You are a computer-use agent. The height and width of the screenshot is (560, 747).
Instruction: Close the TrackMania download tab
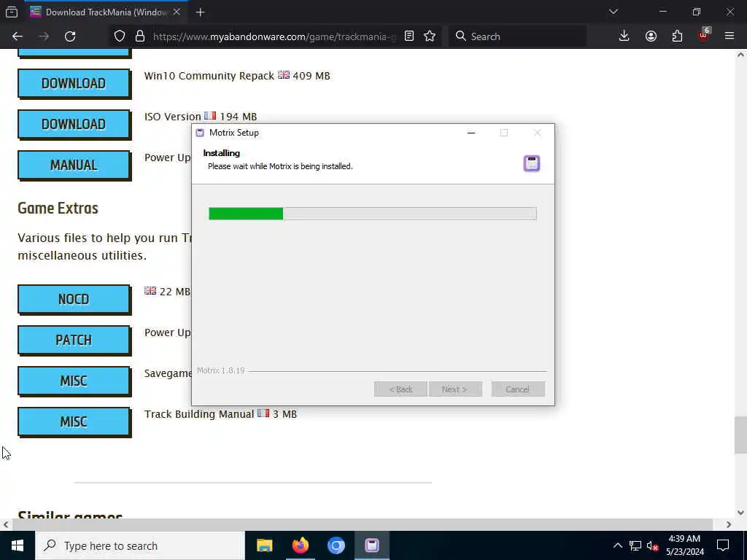pyautogui.click(x=177, y=12)
